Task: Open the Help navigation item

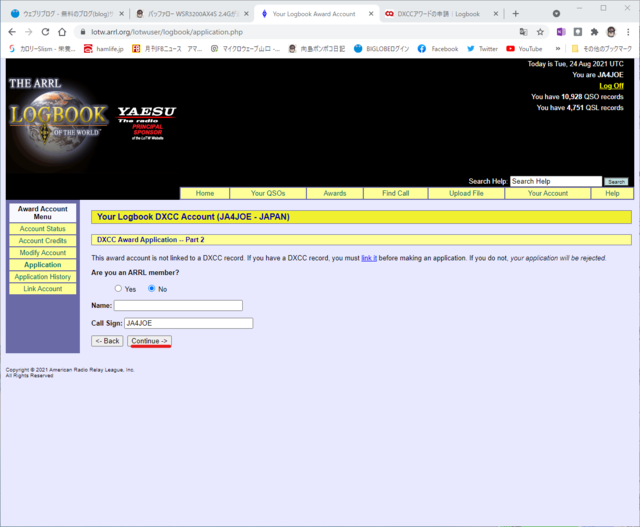Action: coord(612,193)
